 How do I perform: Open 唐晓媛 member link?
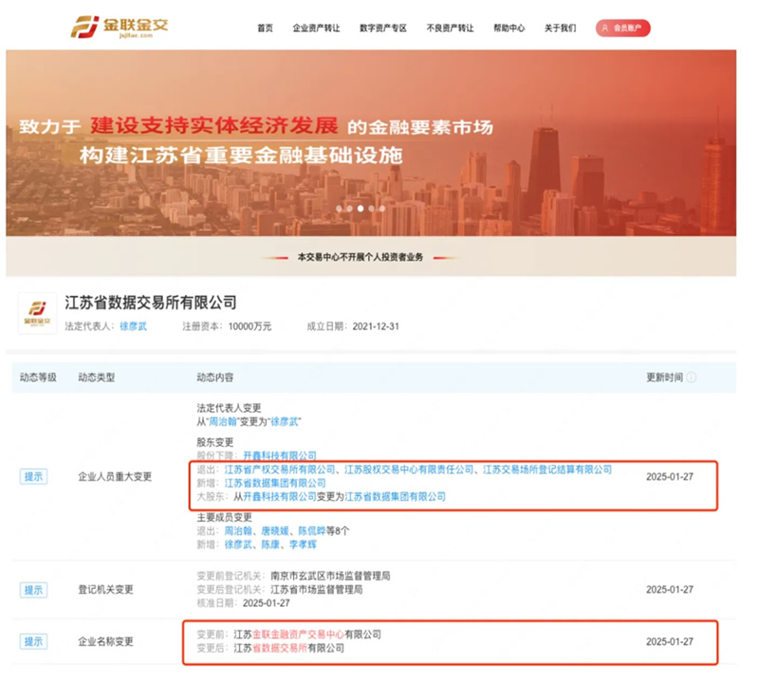point(275,530)
